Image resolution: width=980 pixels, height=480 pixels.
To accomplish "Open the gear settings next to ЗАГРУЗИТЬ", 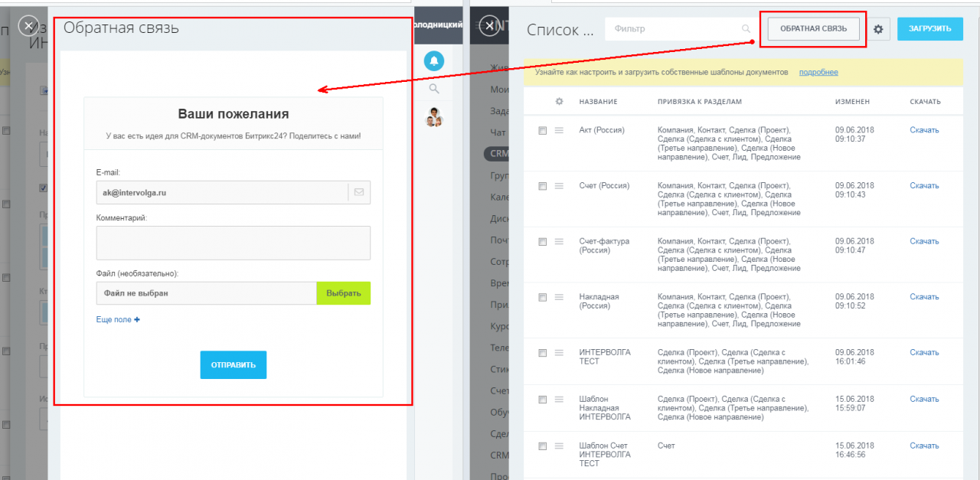I will point(878,29).
